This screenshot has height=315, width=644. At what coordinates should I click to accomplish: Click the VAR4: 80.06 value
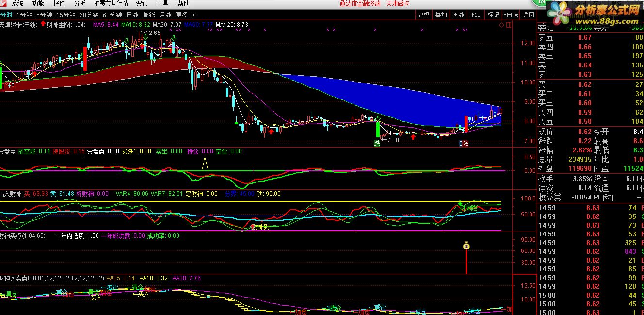[132, 194]
